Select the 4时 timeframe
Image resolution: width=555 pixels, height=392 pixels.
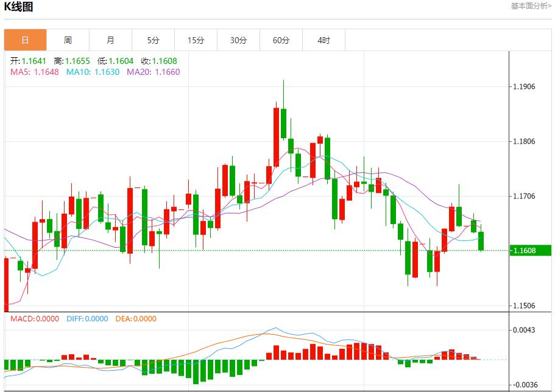coord(323,39)
